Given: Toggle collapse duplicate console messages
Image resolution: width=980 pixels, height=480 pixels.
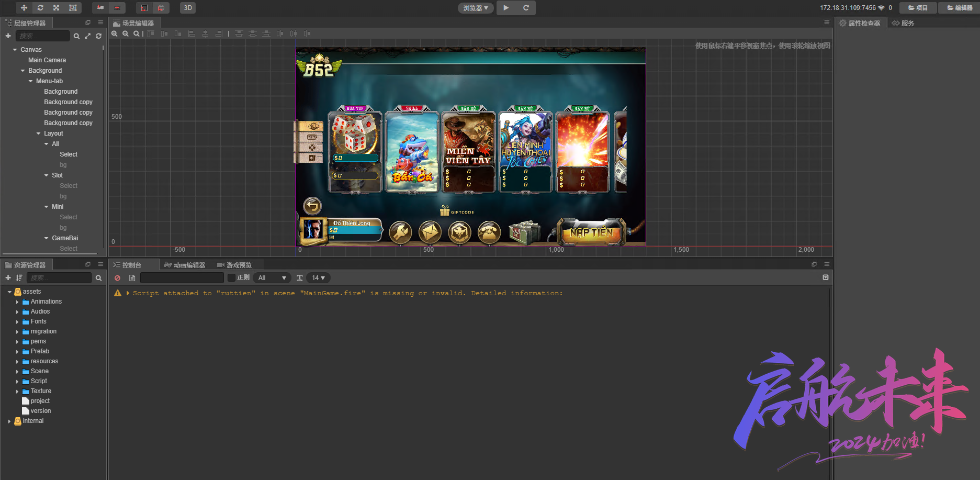Looking at the screenshot, I should (x=826, y=277).
